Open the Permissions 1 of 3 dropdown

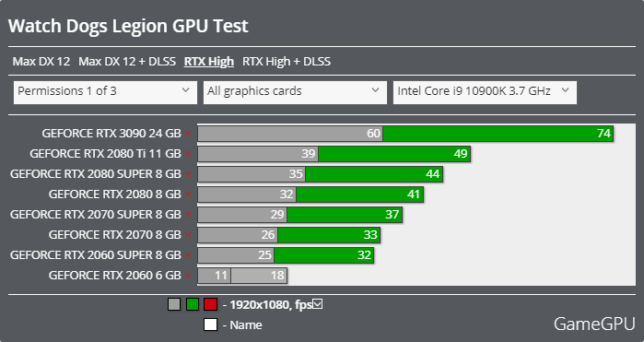[105, 92]
